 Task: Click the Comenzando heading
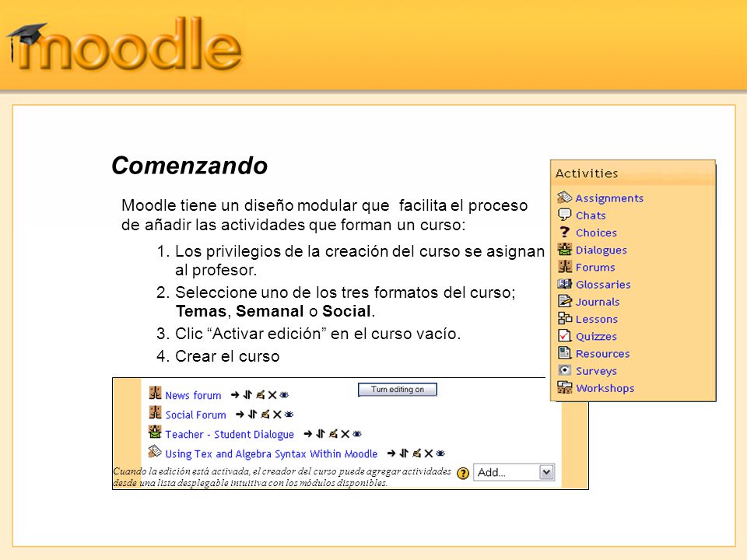pyautogui.click(x=190, y=166)
